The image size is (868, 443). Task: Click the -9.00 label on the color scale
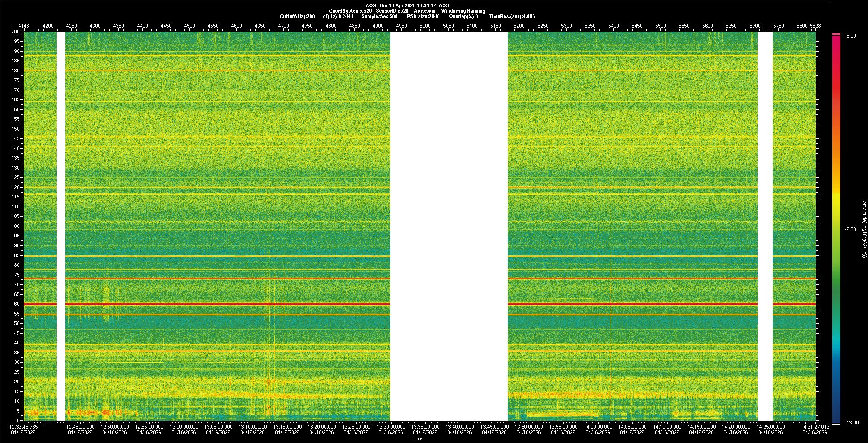[x=850, y=229]
